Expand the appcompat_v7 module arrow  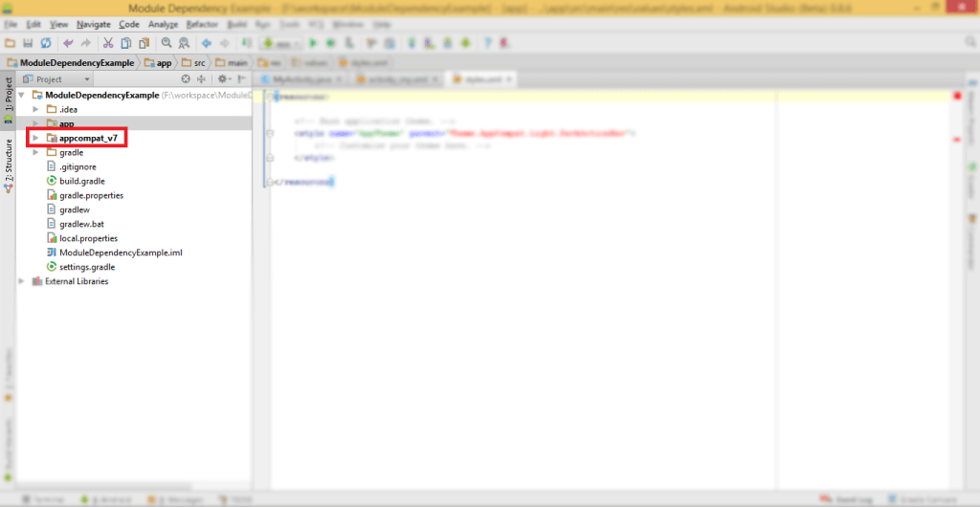(35, 138)
